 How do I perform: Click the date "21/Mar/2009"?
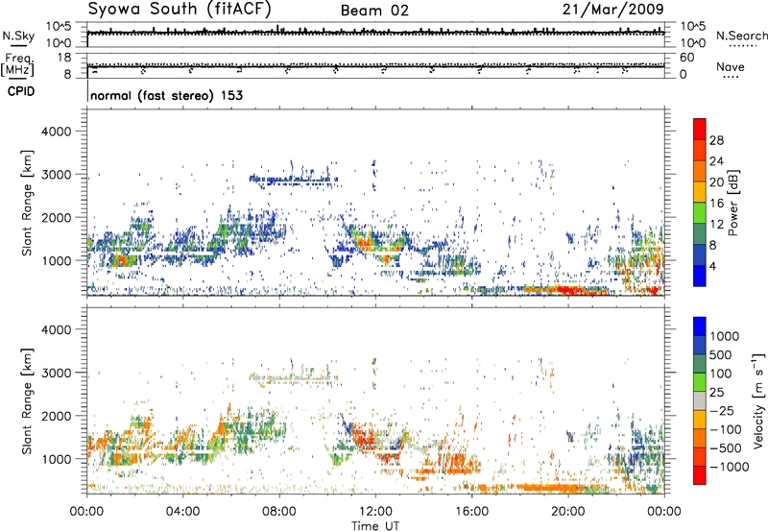tap(612, 10)
